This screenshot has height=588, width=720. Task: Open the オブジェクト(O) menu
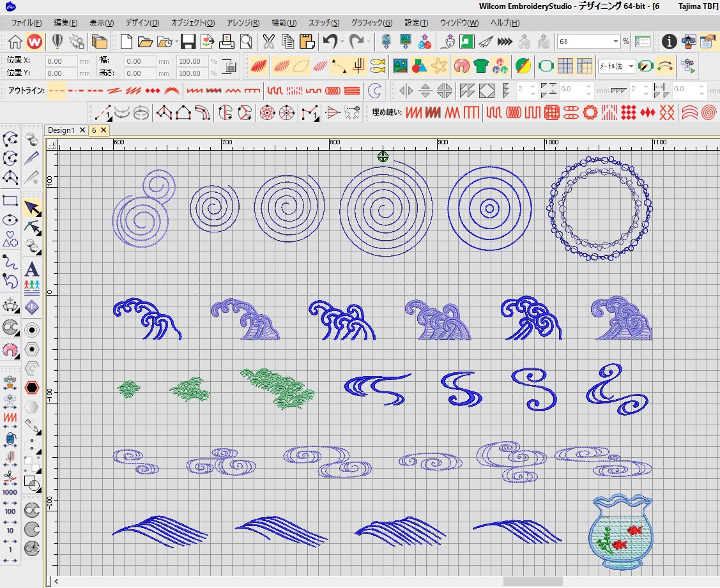193,23
